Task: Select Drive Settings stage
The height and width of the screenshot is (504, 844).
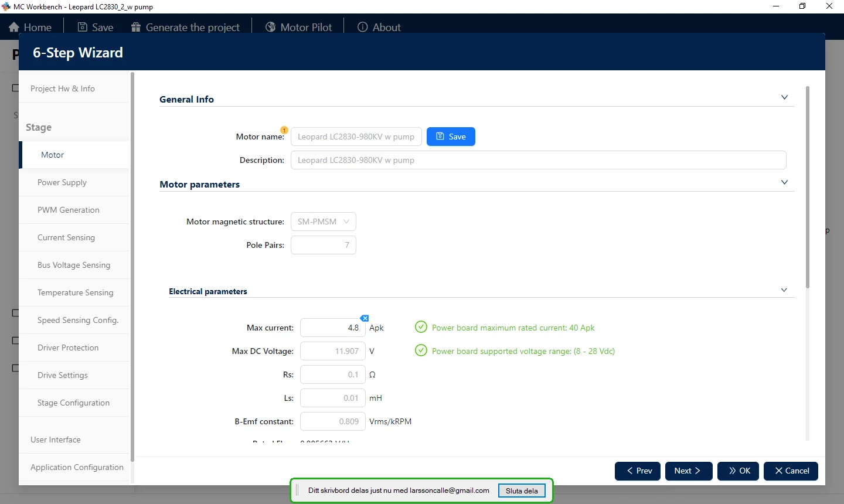Action: 74,375
